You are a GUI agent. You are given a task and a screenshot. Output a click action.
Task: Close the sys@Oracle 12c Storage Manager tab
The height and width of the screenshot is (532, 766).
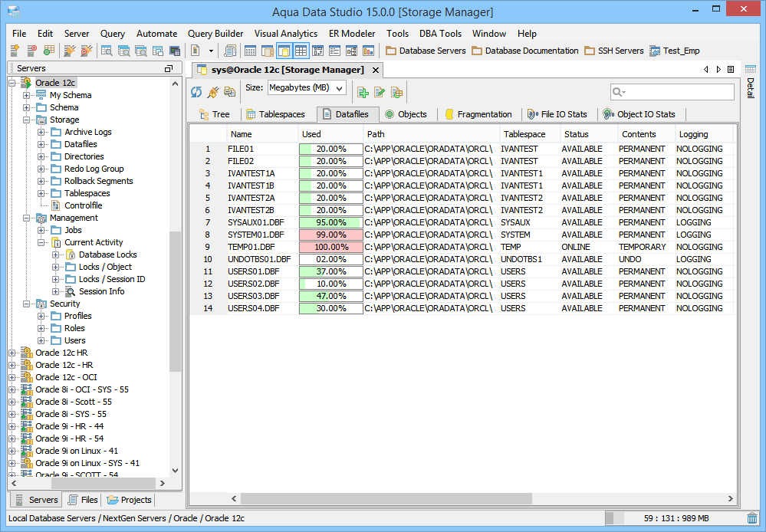click(x=376, y=71)
